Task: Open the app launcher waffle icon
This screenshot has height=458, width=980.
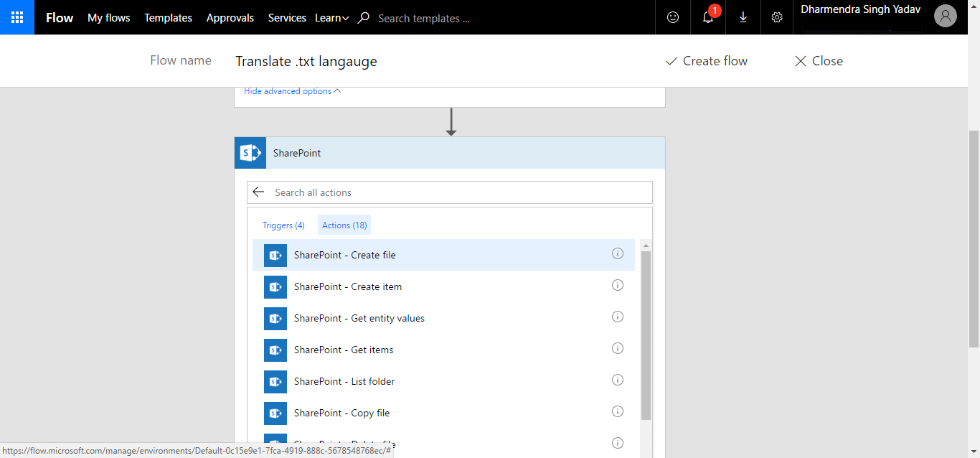Action: (17, 17)
